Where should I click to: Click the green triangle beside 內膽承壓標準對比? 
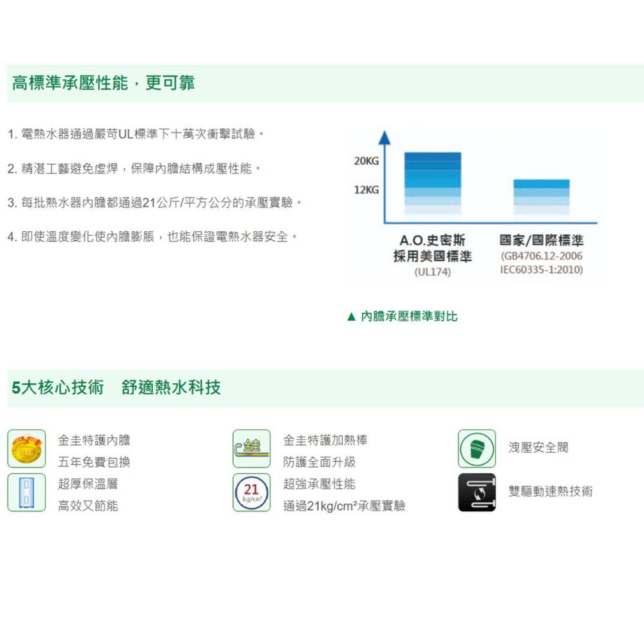pos(350,316)
